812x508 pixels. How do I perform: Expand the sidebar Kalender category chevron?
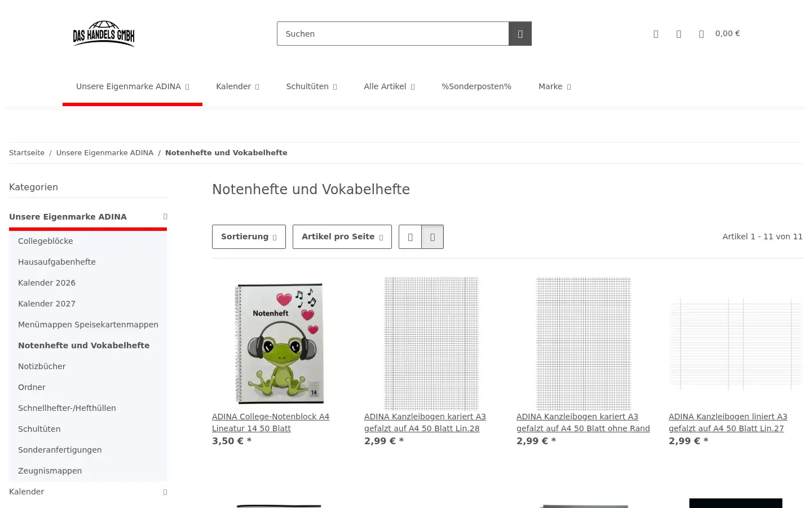[165, 492]
